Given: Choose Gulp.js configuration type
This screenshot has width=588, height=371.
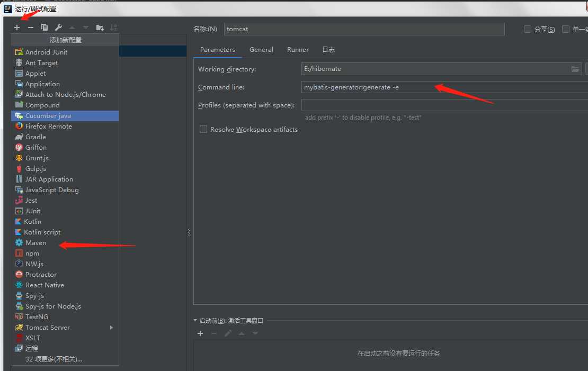Looking at the screenshot, I should click(x=65, y=169).
